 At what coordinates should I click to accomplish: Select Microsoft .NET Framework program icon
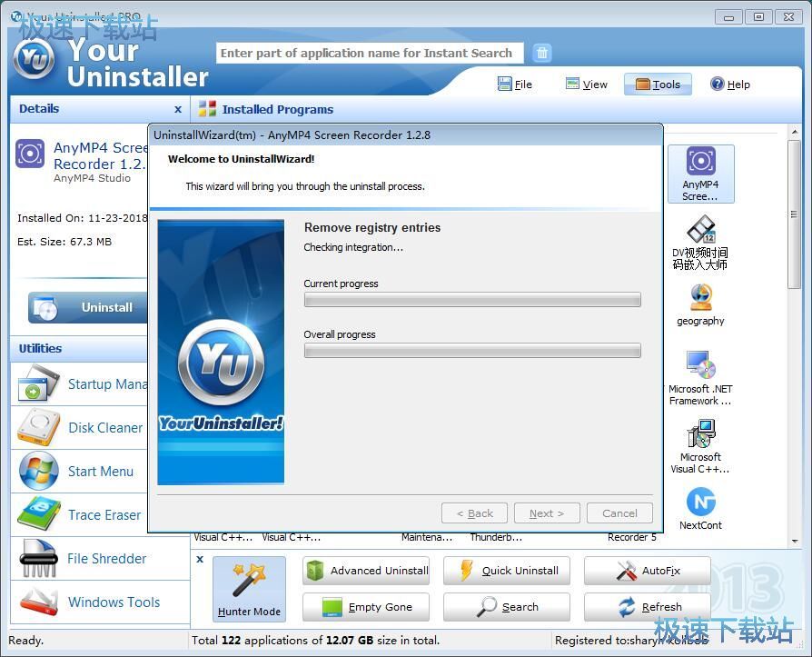(x=700, y=378)
